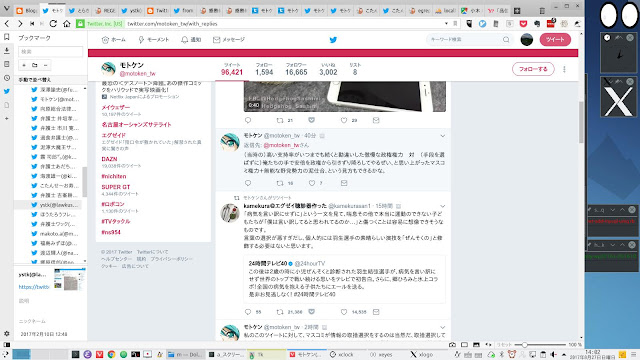Open Twitter Moments navigation item

point(153,40)
